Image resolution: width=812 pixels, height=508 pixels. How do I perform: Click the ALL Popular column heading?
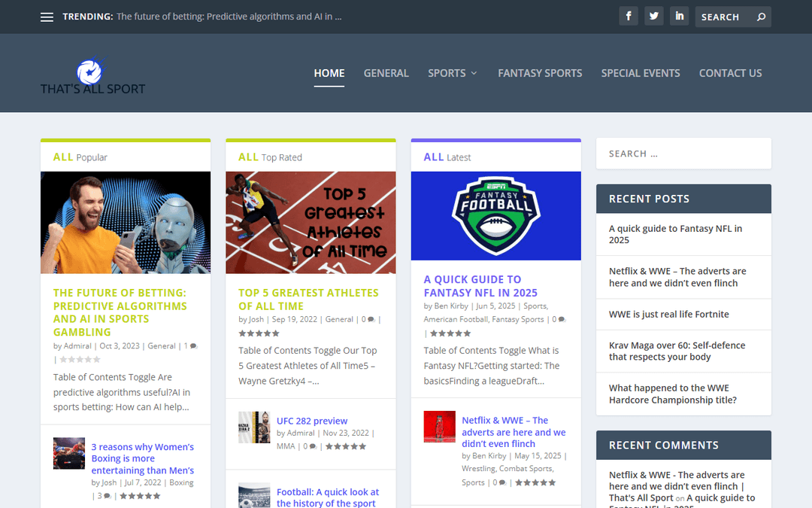pyautogui.click(x=80, y=157)
